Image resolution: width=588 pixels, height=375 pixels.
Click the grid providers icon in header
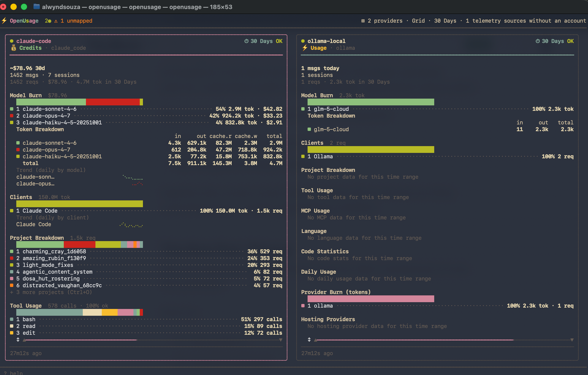coord(363,21)
